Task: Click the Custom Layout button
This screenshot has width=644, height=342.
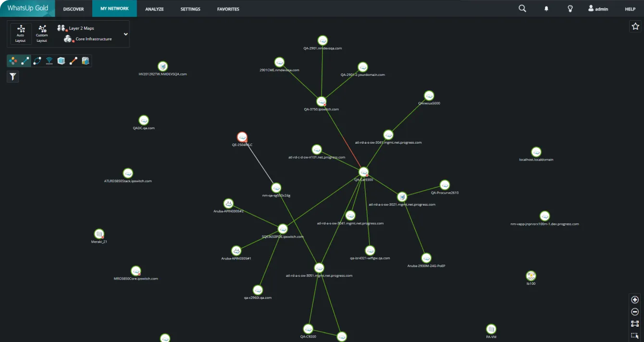Action: 42,34
